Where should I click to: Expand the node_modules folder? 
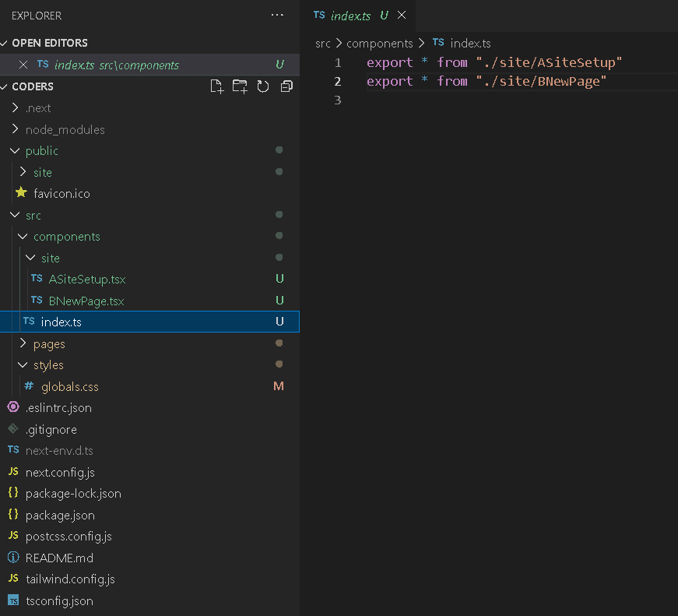pos(65,130)
